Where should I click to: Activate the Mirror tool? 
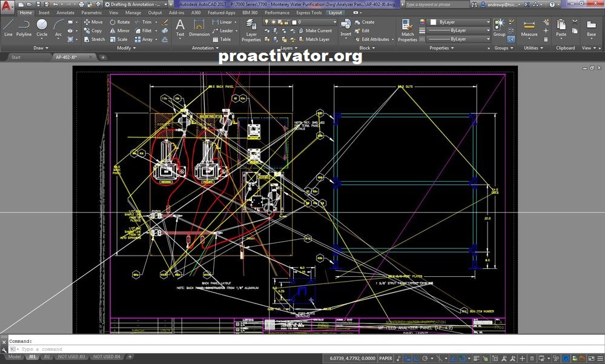tap(120, 30)
